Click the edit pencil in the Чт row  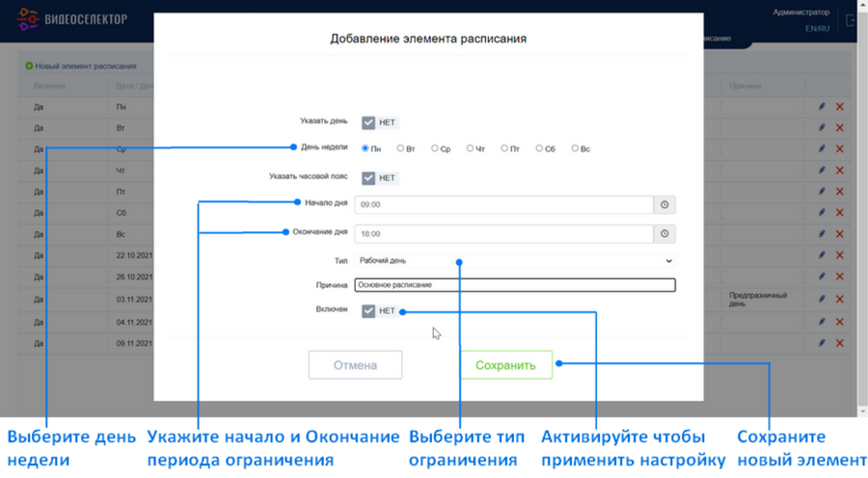click(x=822, y=170)
